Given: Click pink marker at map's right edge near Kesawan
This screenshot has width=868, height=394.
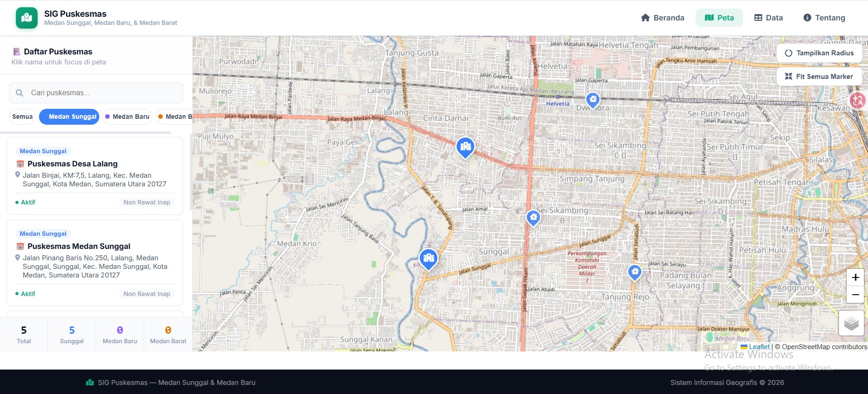Looking at the screenshot, I should click(x=858, y=100).
